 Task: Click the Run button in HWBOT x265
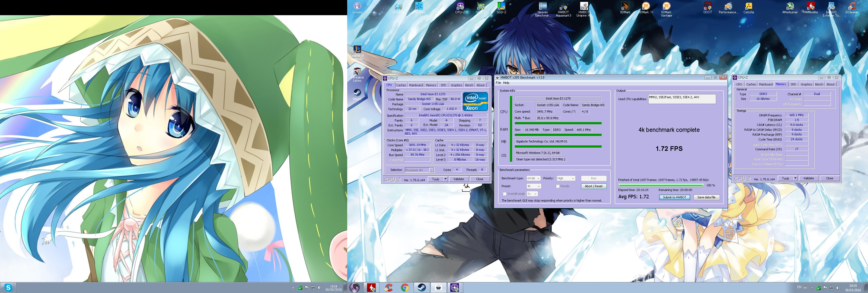point(594,178)
